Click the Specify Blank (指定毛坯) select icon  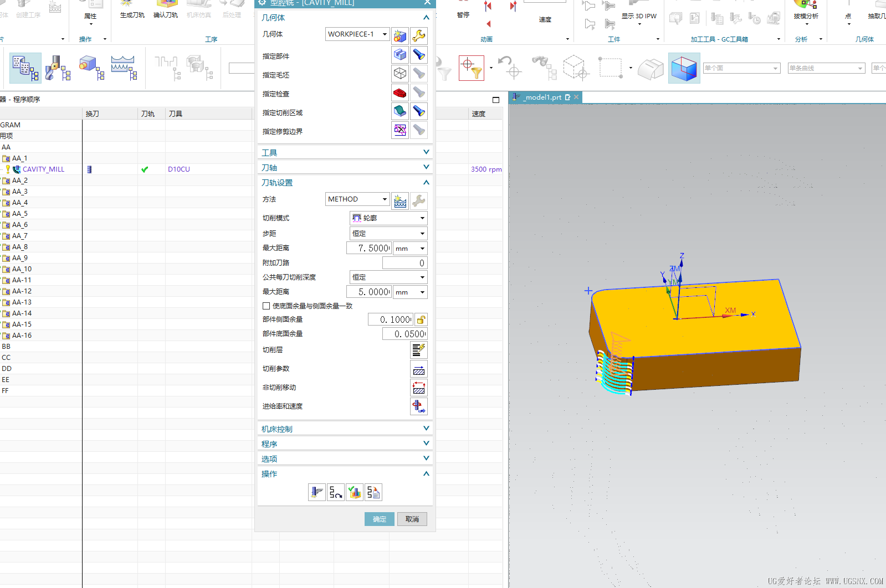(x=400, y=74)
